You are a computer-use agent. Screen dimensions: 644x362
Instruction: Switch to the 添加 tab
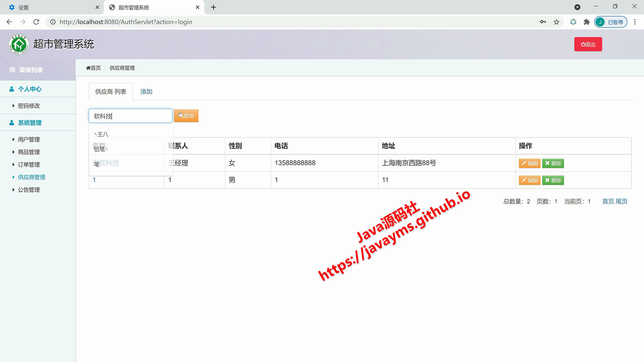tap(146, 92)
